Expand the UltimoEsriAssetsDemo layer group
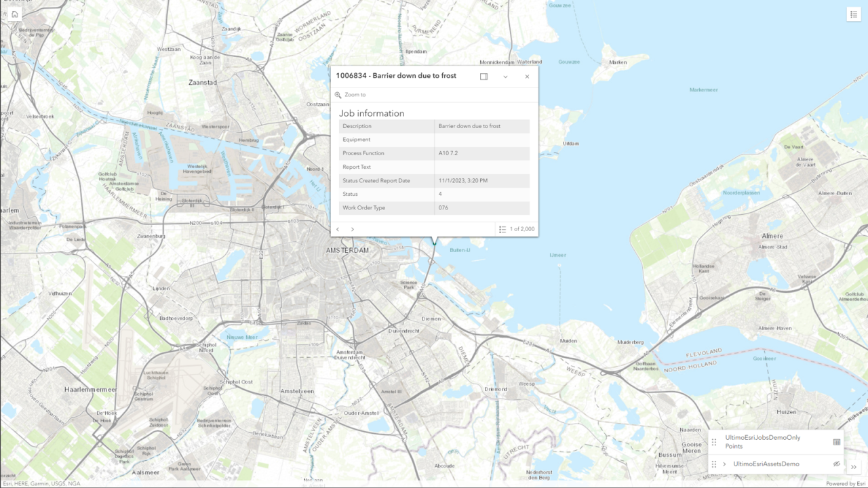Image resolution: width=868 pixels, height=488 pixels. (724, 464)
